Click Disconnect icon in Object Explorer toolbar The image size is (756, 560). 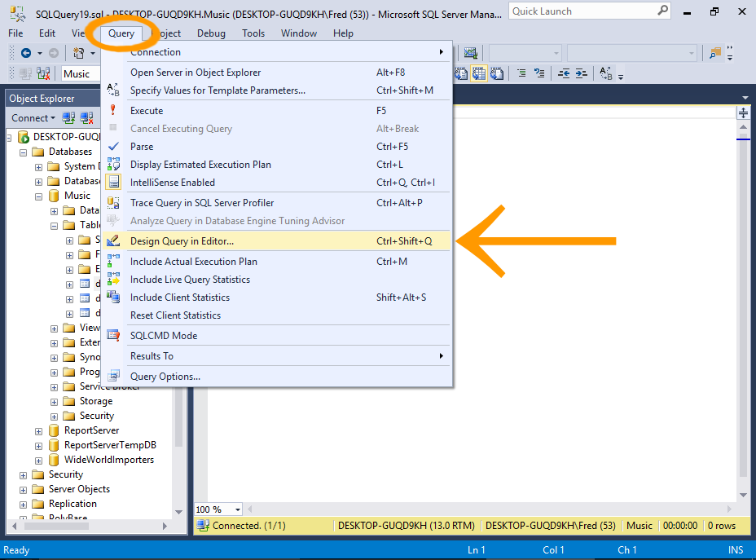85,118
